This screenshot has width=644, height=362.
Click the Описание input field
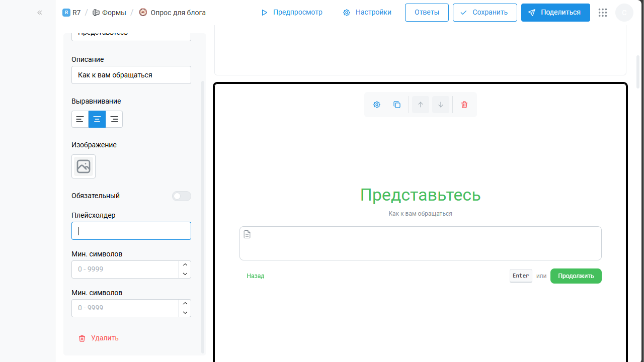click(131, 75)
